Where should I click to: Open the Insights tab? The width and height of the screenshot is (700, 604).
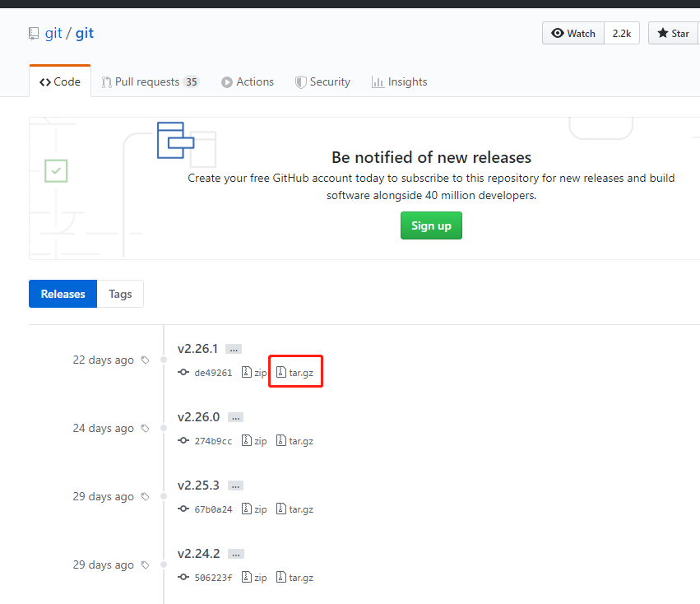tap(399, 81)
